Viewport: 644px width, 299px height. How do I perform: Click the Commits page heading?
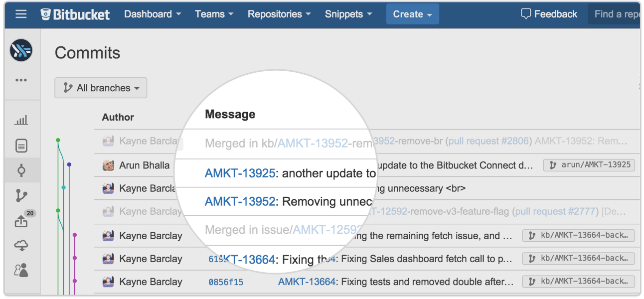click(88, 53)
